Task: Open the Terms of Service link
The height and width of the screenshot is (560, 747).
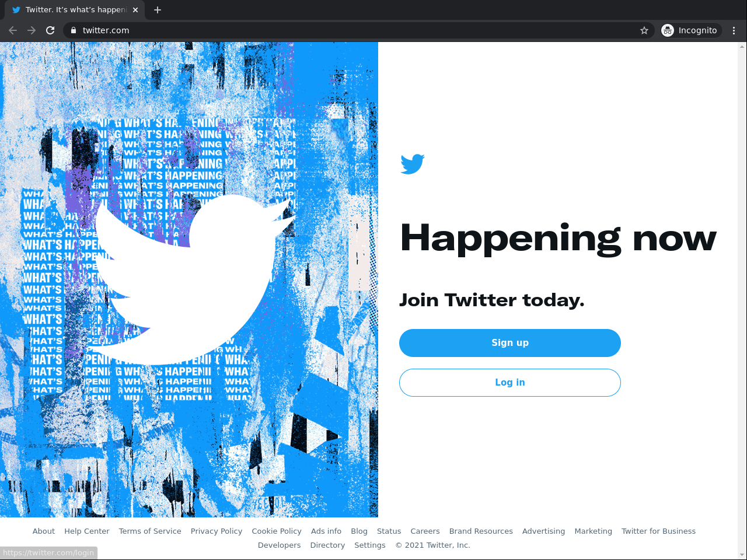Action: click(150, 531)
